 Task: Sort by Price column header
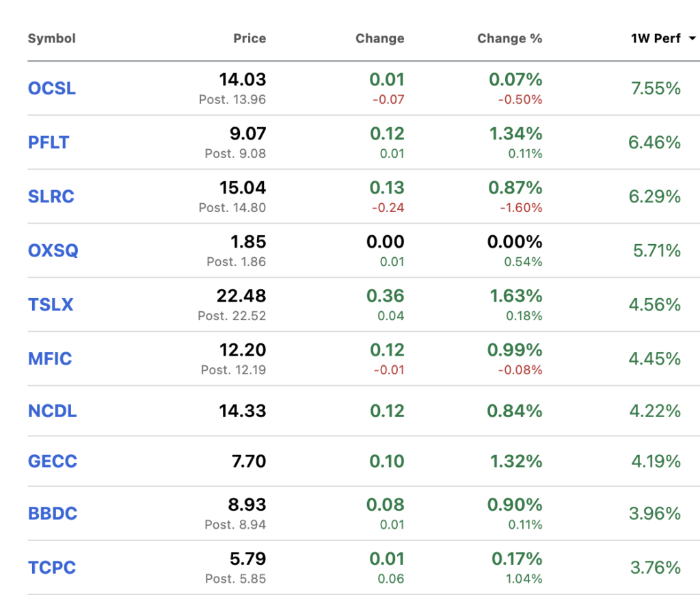pyautogui.click(x=250, y=39)
